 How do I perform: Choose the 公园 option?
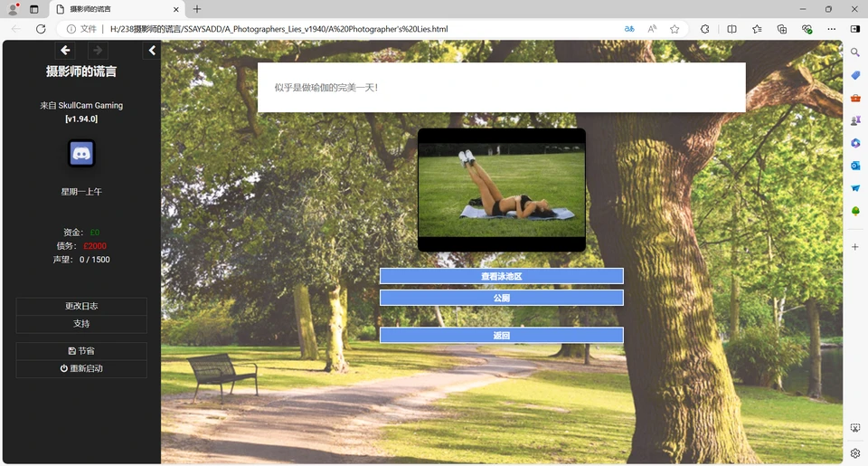[x=502, y=298]
